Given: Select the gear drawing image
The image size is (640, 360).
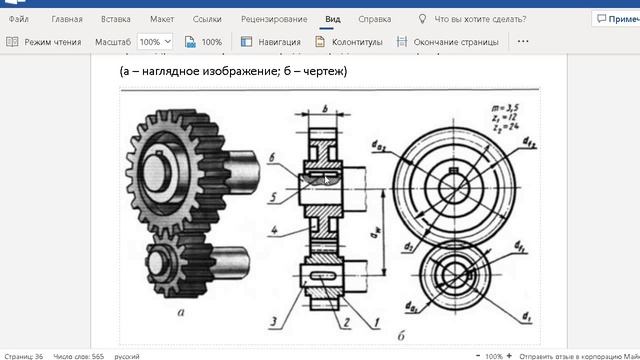Looking at the screenshot, I should 330,217.
